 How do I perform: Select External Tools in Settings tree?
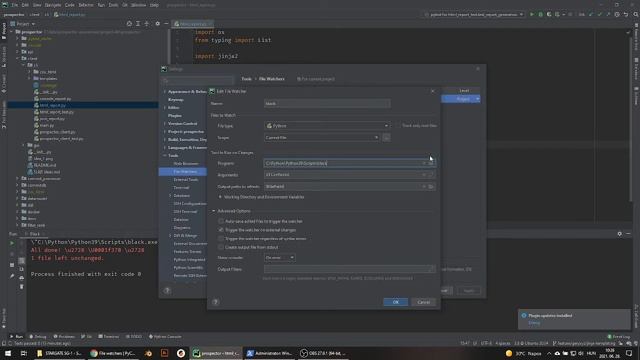coord(185,180)
